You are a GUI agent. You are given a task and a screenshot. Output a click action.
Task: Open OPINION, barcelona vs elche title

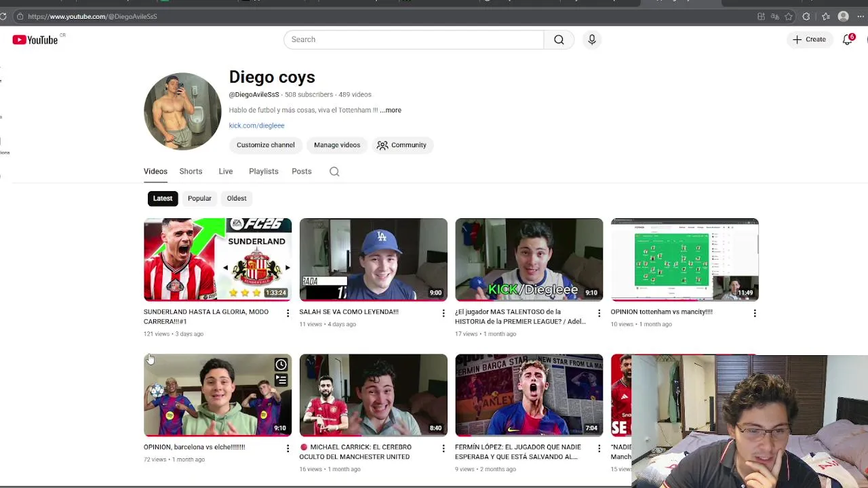[x=195, y=447]
